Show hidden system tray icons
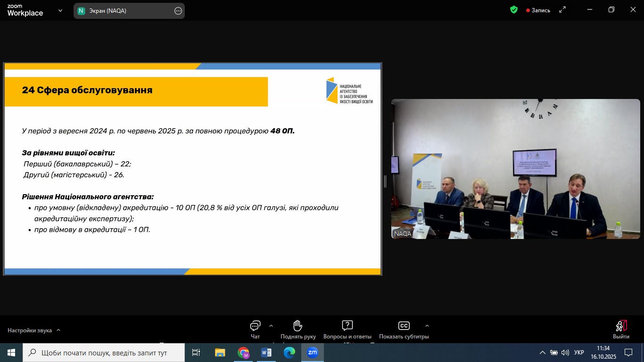The image size is (644, 362). pos(542,353)
